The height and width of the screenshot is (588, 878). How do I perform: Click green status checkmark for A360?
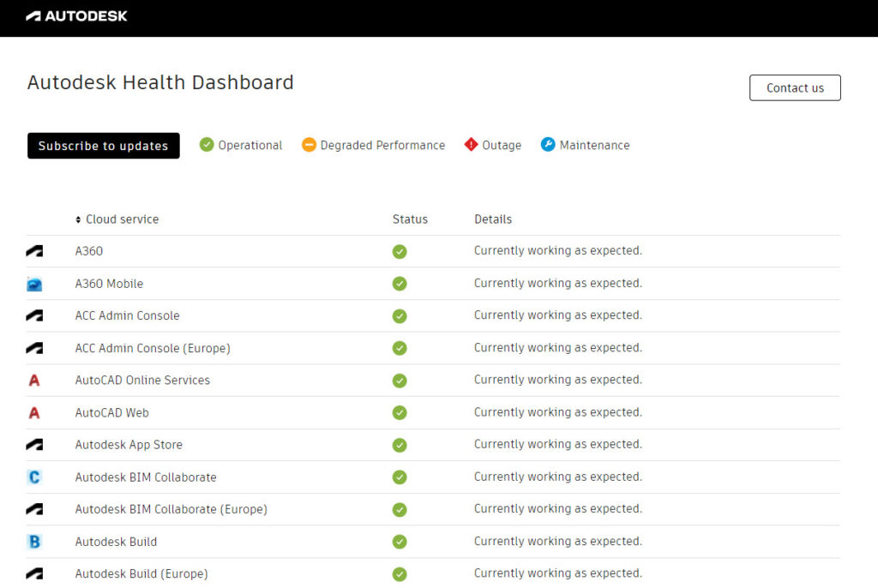(400, 251)
